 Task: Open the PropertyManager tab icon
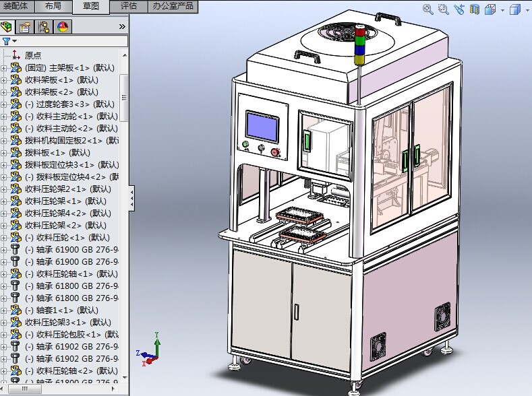tap(25, 27)
